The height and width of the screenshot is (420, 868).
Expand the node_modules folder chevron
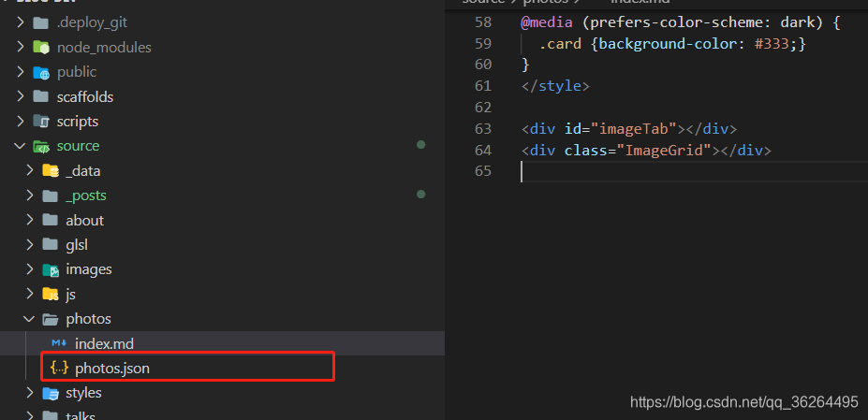(21, 47)
